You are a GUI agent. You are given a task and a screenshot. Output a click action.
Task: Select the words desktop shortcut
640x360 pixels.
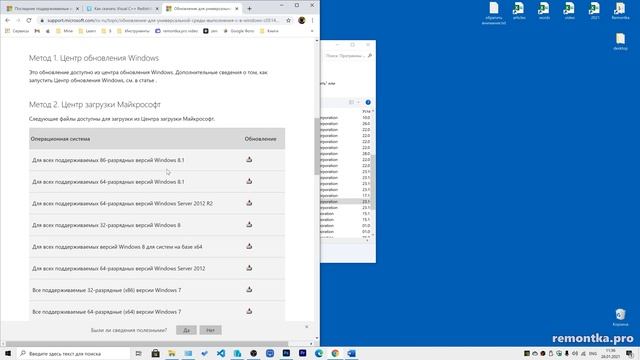[x=544, y=11]
